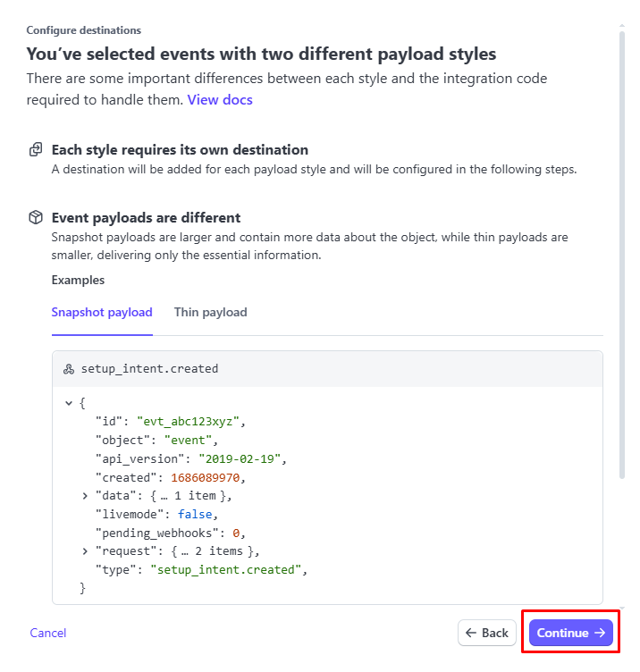Click the left arrow icon in Back button

(x=471, y=633)
